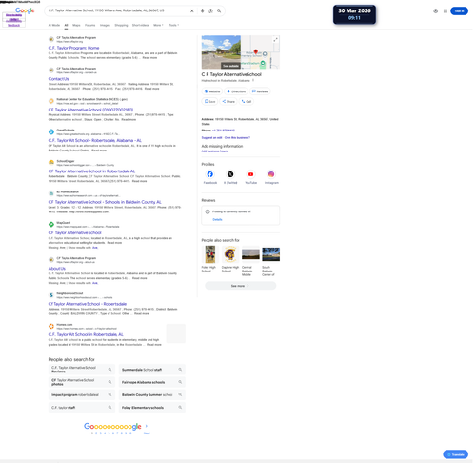Image resolution: width=476 pixels, height=463 pixels.
Task: Open the school's YouTube profile icon
Action: click(x=250, y=174)
